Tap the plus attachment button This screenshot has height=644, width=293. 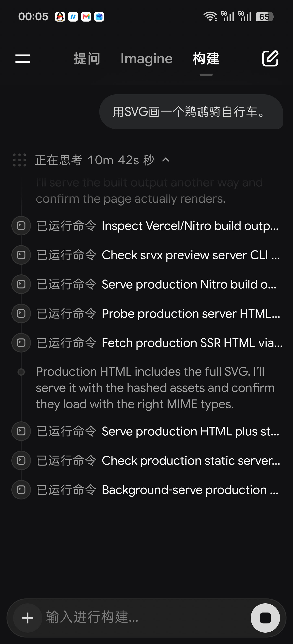pos(27,618)
